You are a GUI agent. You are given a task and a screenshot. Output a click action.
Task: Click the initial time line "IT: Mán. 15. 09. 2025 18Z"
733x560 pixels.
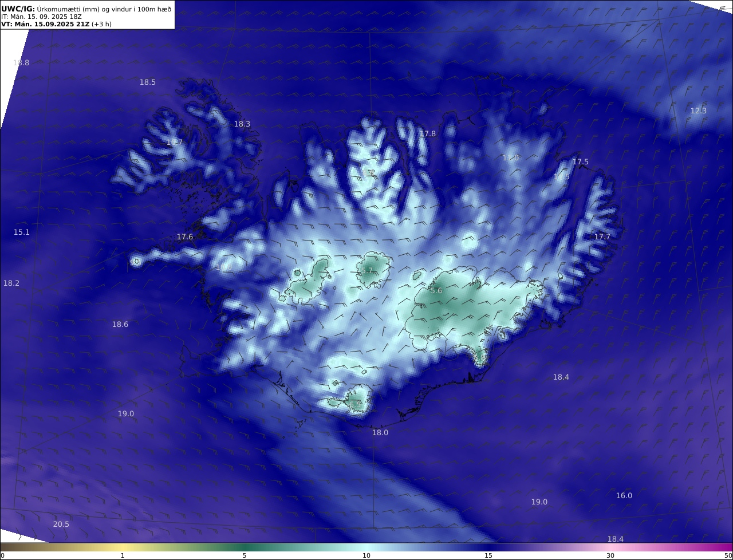[41, 17]
